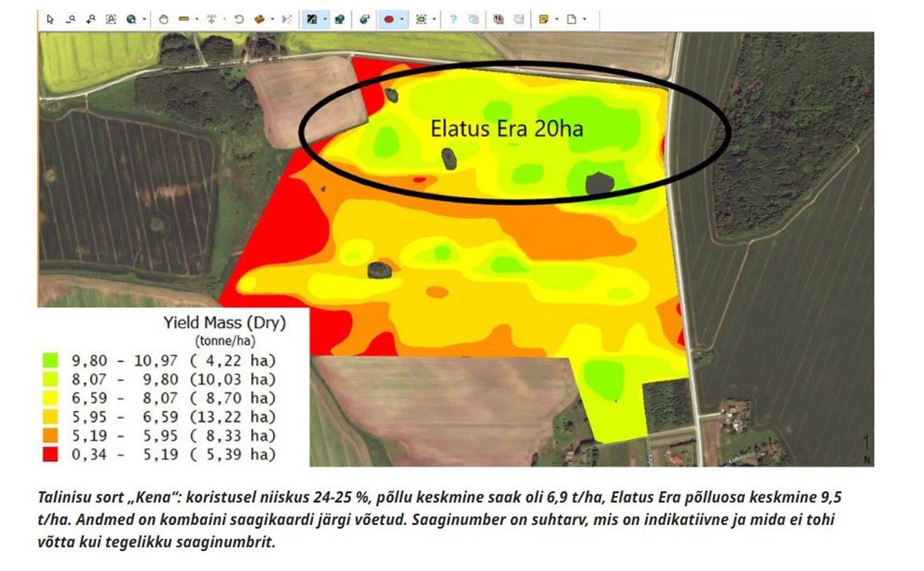The width and height of the screenshot is (924, 571).
Task: Expand the red ellipse shape dropdown arrow
Action: click(x=402, y=20)
